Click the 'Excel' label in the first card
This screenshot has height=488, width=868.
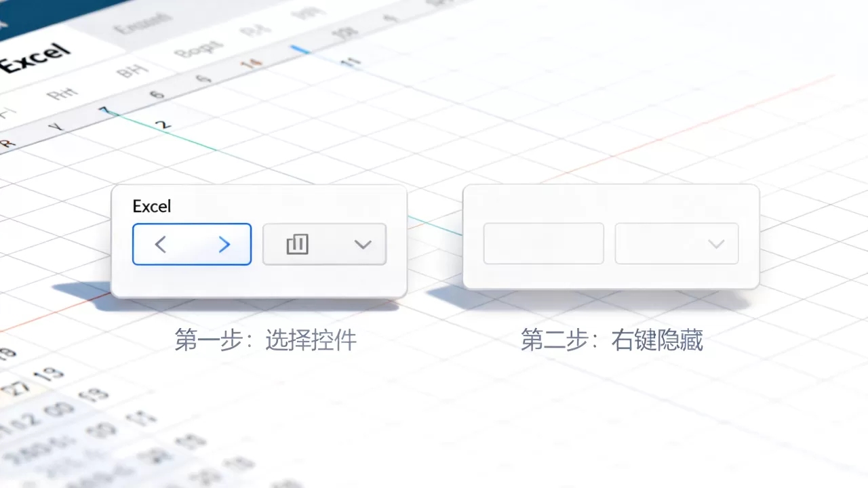152,206
